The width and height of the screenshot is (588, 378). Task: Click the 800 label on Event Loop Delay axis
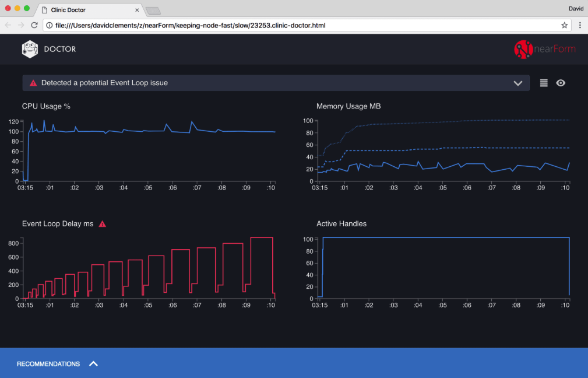(13, 244)
